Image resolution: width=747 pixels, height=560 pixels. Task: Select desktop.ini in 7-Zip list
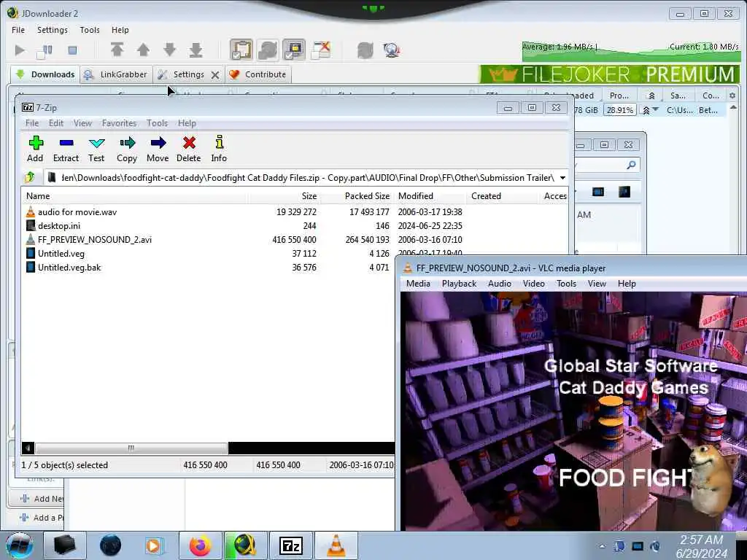click(x=58, y=226)
